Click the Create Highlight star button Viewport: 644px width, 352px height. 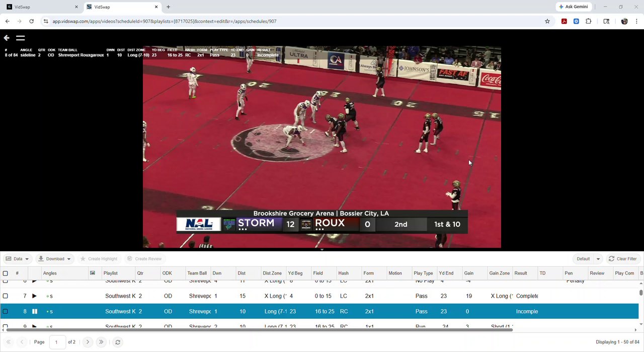coord(99,259)
